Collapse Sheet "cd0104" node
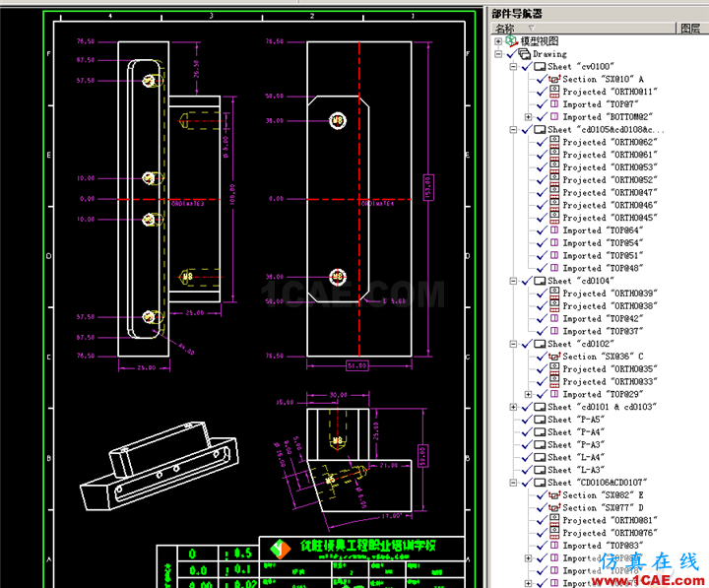 pyautogui.click(x=513, y=281)
